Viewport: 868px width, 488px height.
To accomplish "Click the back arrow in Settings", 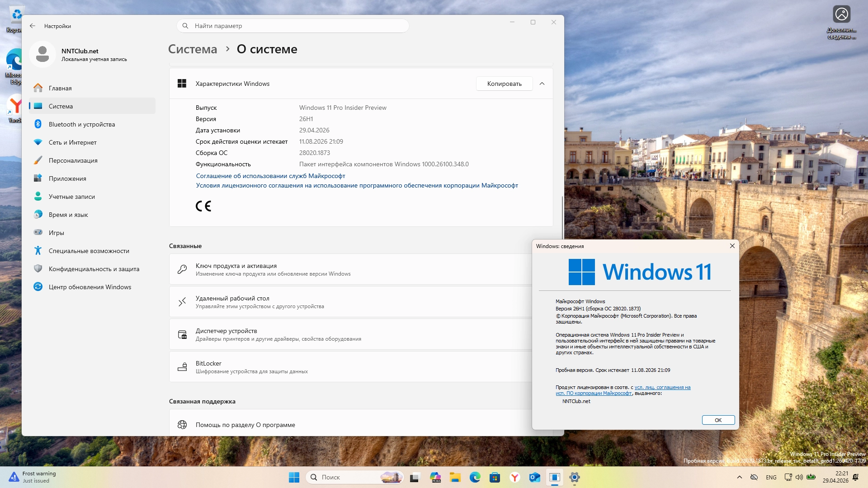I will [33, 26].
